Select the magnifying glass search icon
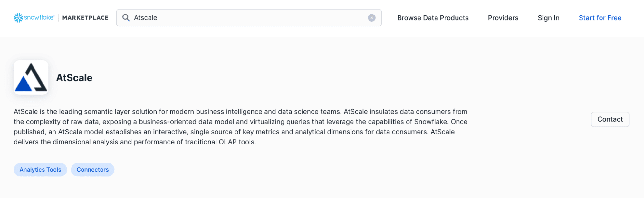Screen dimensions: 644x198 pyautogui.click(x=126, y=18)
